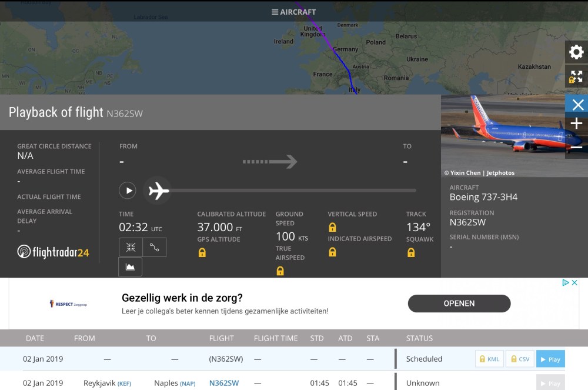Zoom in on the map
Screen dimensions: 588x390
point(576,124)
